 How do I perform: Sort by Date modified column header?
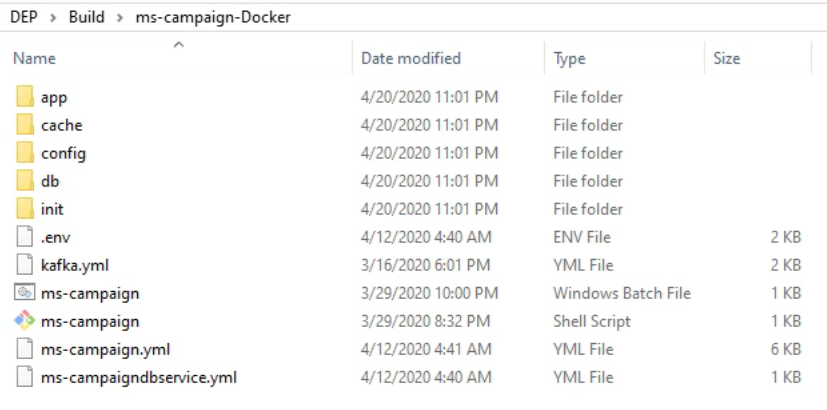point(411,59)
